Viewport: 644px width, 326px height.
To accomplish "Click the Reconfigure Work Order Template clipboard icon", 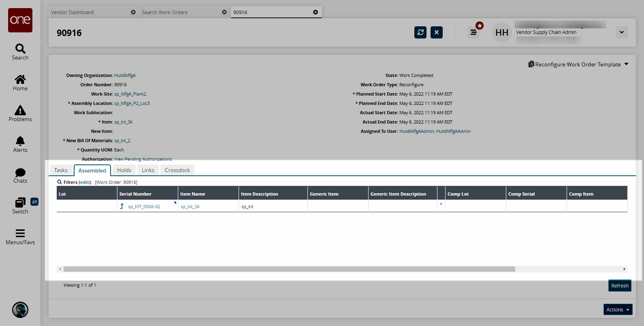I will [531, 64].
